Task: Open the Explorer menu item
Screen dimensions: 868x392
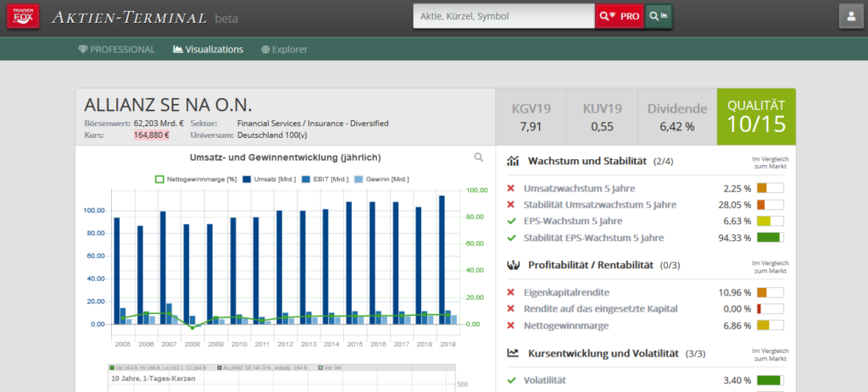Action: click(284, 49)
